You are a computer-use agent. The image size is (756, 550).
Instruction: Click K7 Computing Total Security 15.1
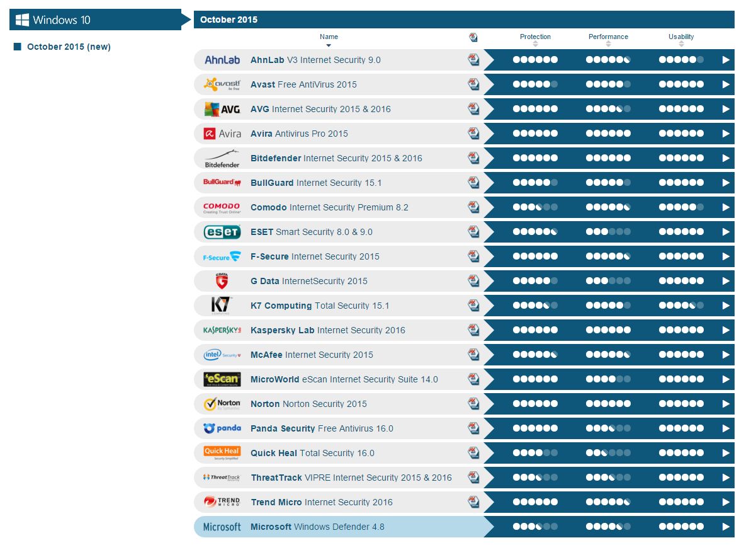320,306
